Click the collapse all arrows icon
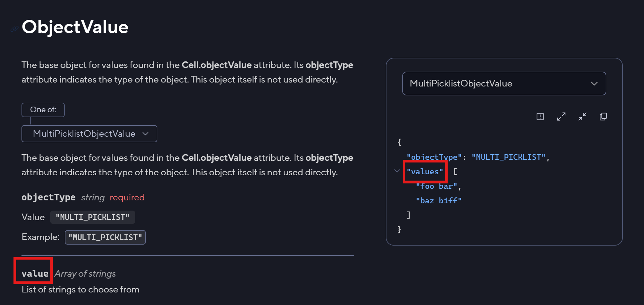The width and height of the screenshot is (644, 305). pyautogui.click(x=583, y=117)
